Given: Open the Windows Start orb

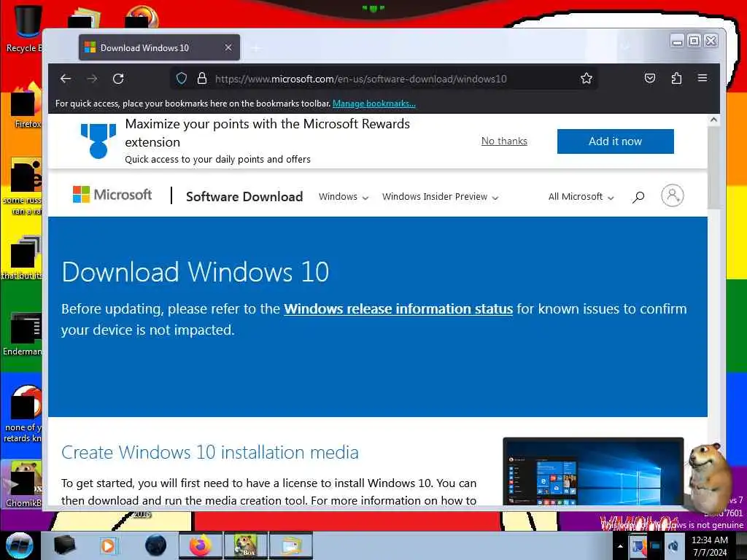Looking at the screenshot, I should (x=20, y=545).
